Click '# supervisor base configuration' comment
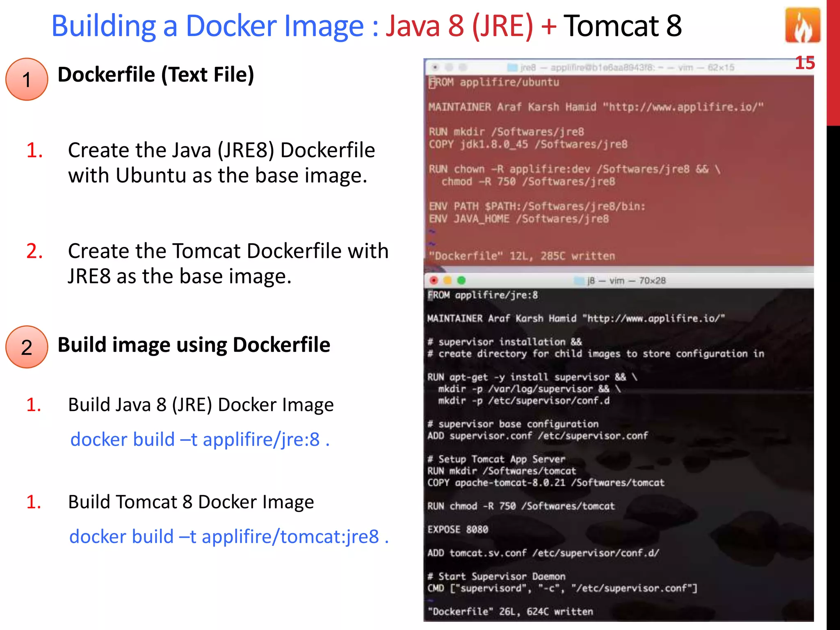Image resolution: width=840 pixels, height=630 pixels. 513,424
